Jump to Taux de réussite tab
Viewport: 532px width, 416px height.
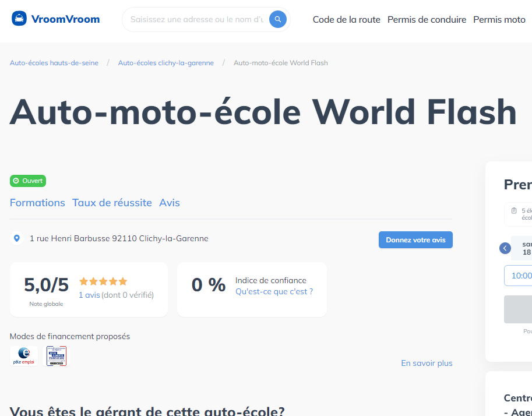[x=112, y=203]
